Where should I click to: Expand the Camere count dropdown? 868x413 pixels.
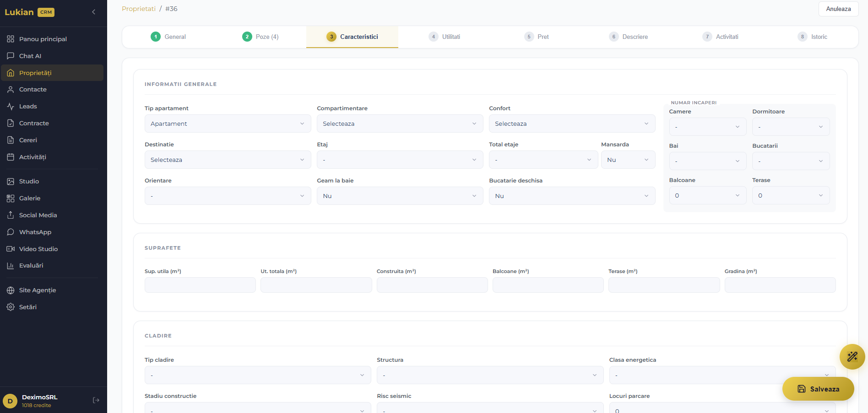tap(707, 127)
